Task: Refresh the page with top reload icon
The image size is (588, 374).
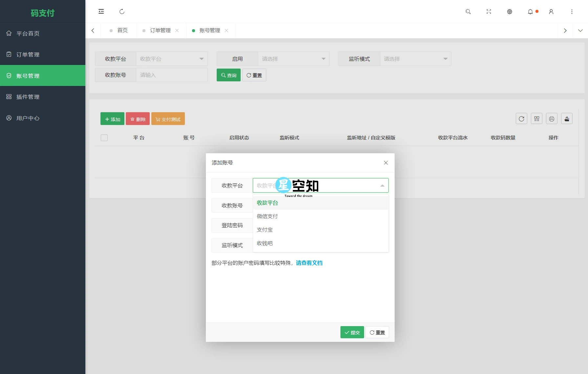Action: coord(122,11)
